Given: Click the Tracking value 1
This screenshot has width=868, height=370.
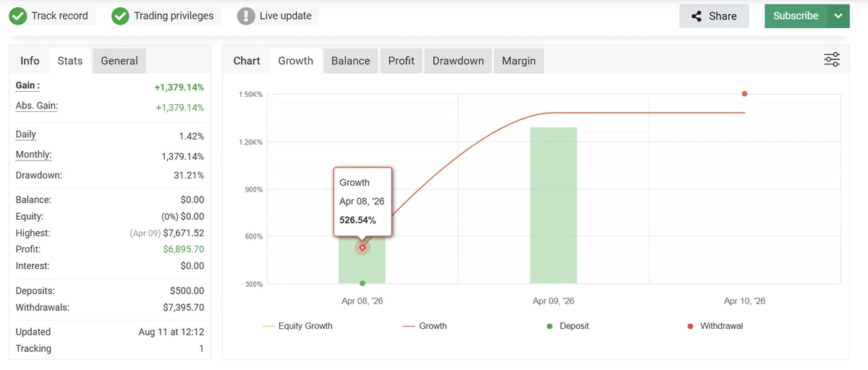Looking at the screenshot, I should coord(202,348).
